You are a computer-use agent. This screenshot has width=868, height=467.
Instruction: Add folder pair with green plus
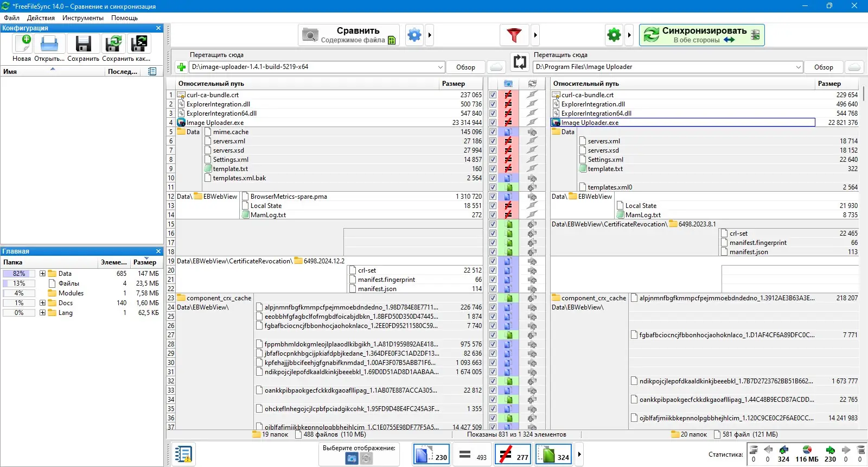[181, 67]
